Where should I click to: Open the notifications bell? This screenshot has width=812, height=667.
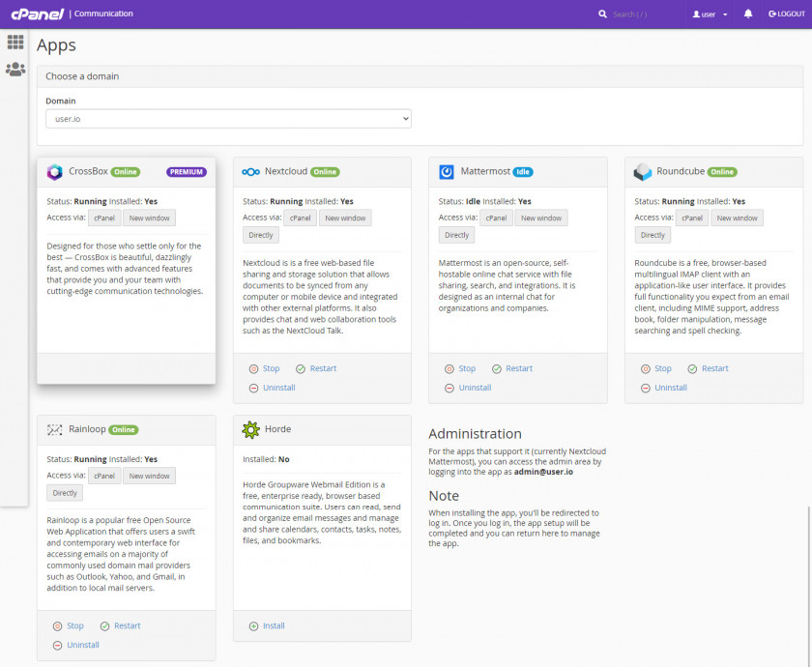pos(748,14)
